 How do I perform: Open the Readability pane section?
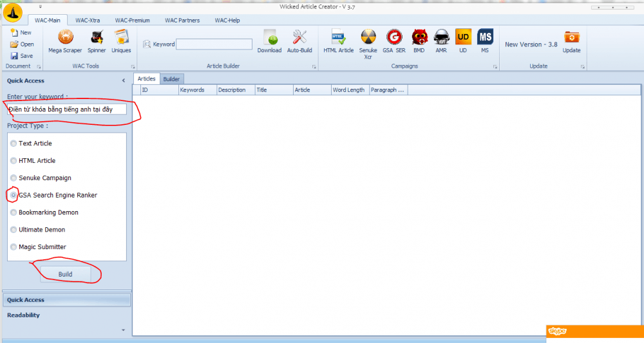click(66, 315)
